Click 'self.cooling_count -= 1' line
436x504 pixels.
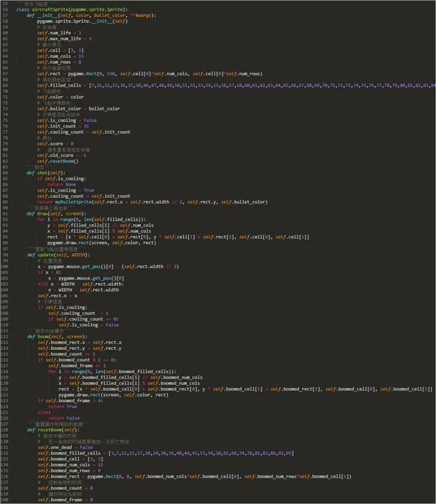pyautogui.click(x=78, y=313)
